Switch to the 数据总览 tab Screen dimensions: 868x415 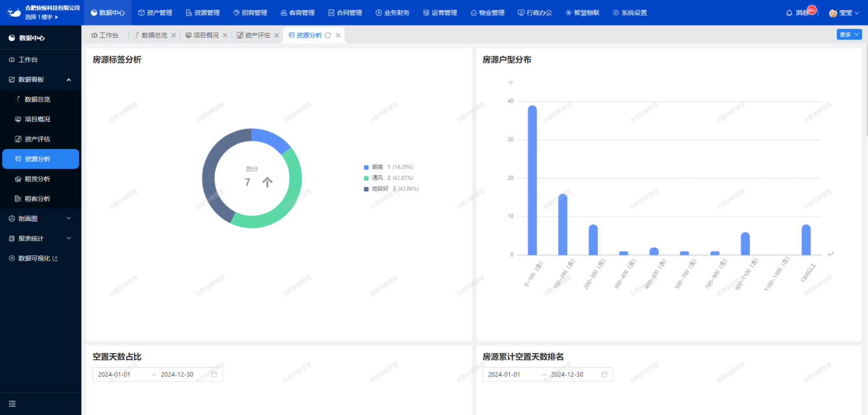[x=150, y=35]
